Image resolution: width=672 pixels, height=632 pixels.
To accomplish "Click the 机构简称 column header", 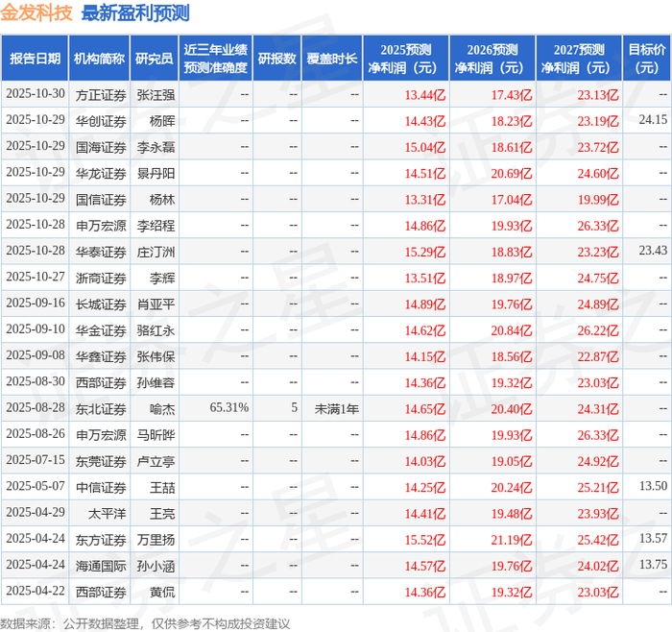I will [x=99, y=59].
